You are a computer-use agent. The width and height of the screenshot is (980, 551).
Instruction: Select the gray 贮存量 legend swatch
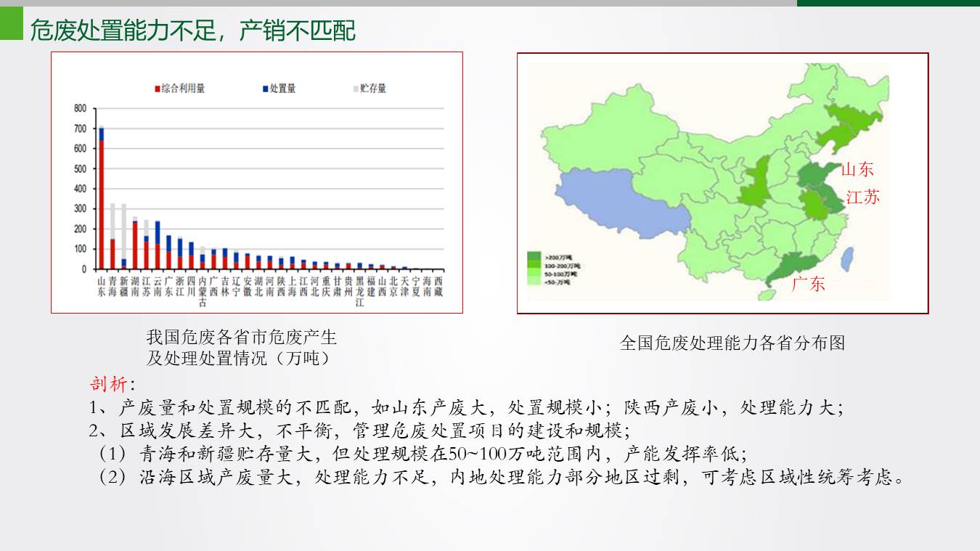[356, 89]
